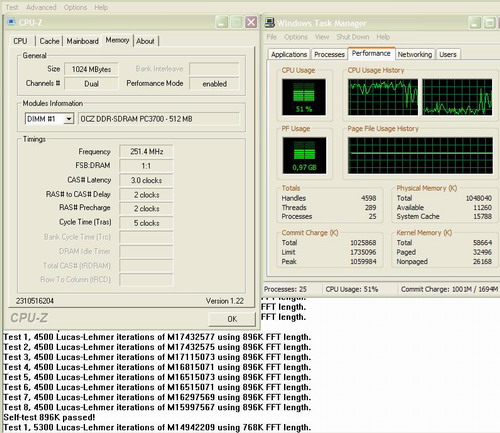Click the OK button in CPU-Z
This screenshot has height=433, width=500.
232,319
